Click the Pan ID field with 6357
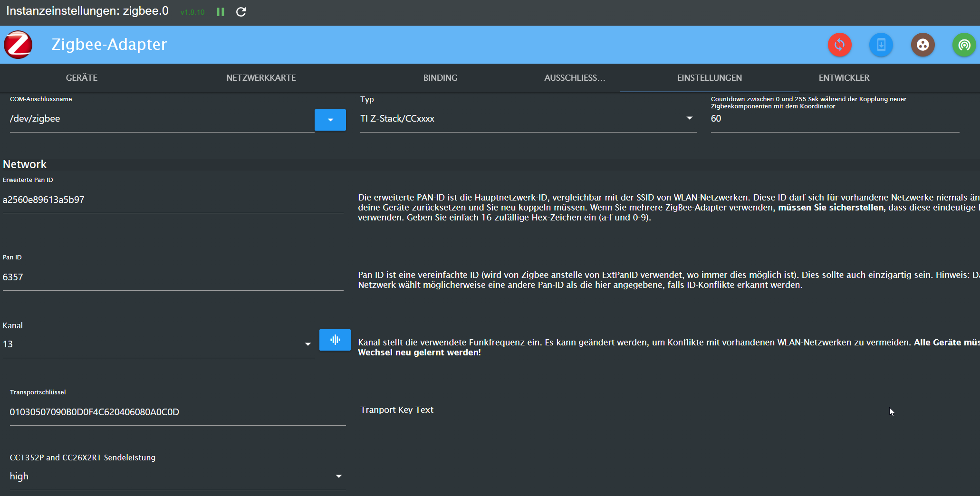 coord(173,277)
